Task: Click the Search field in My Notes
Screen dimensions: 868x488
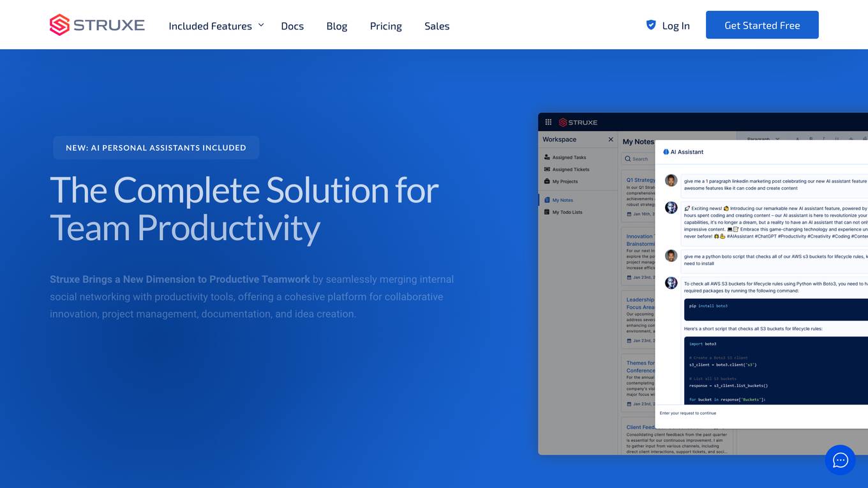Action: pos(638,159)
